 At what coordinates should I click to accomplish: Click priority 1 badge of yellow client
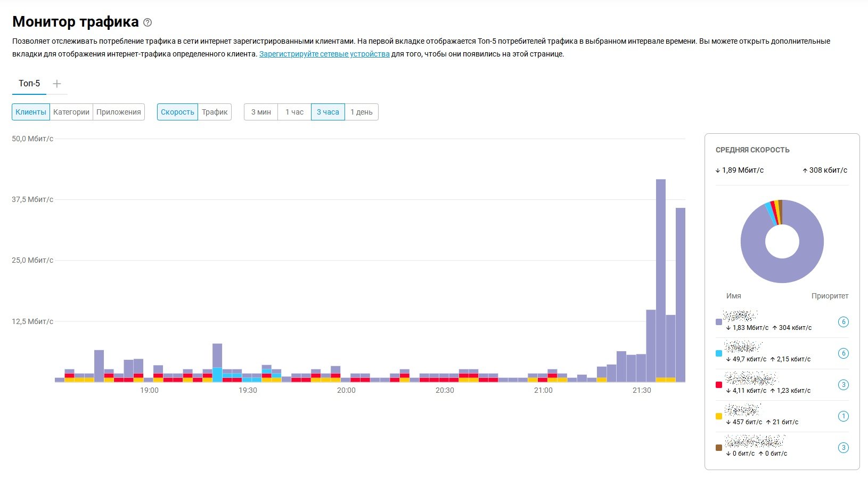pos(843,416)
